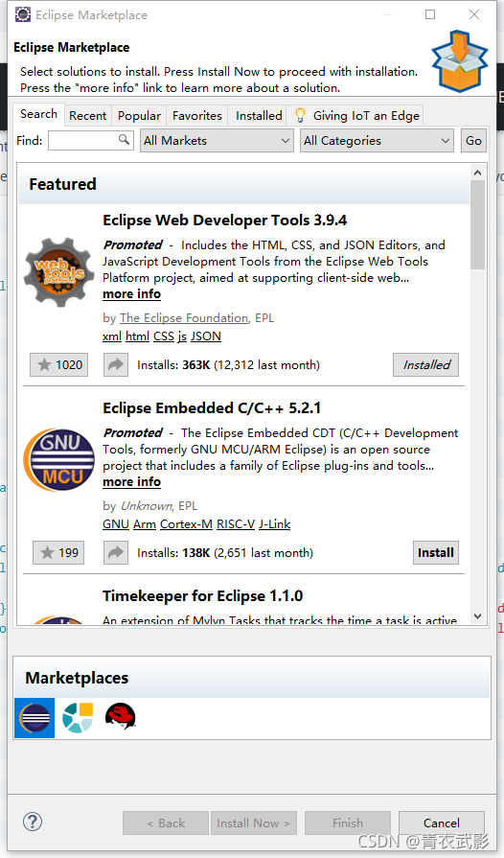This screenshot has height=858, width=504.
Task: Click the lightbulb icon on IoT tab
Action: point(300,115)
